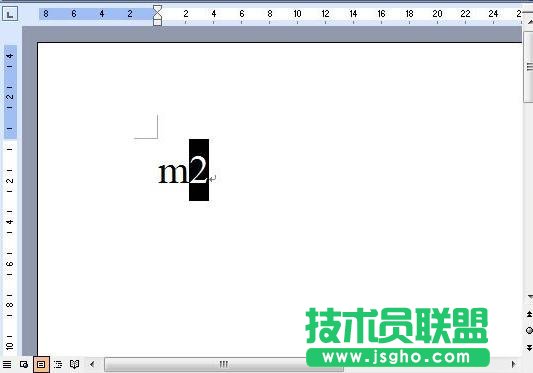Screen dimensions: 533x373
Task: Click the tab stop selector at ruler corner
Action: 10,14
